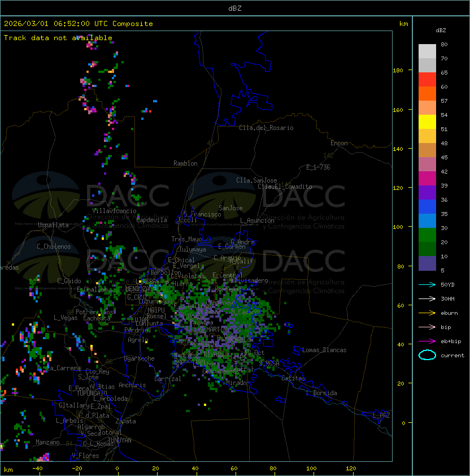This screenshot has width=470, height=476.
Task: Click the 'L_Asuncion' map label
Action: click(x=257, y=220)
